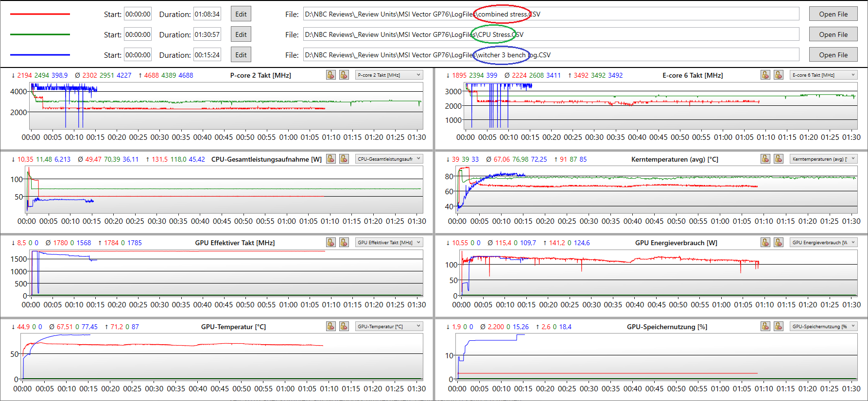Screen dimensions: 868x401
Task: Click left lock icon on P-core 2 Takt chart
Action: 330,75
